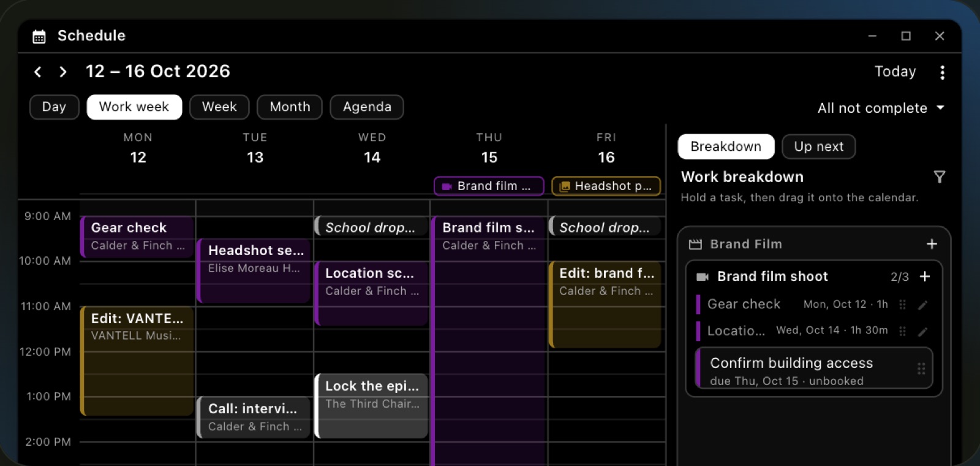Open Monday's Gear check event

point(137,237)
